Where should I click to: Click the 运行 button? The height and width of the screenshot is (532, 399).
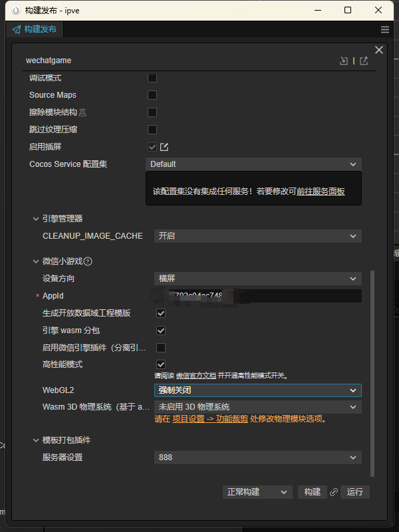355,492
